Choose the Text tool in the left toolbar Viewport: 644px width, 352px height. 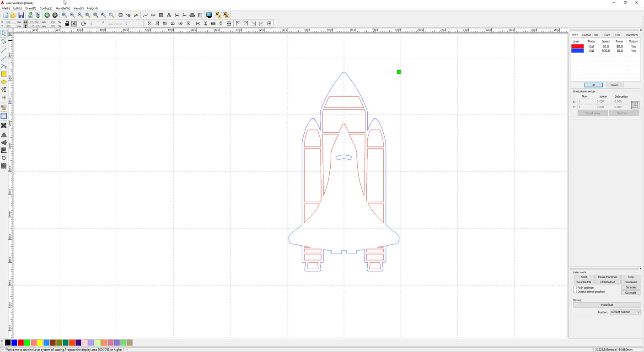pos(4,90)
